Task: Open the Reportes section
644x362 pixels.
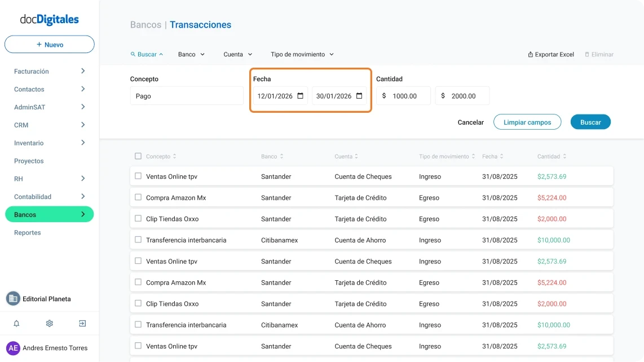Action: tap(27, 232)
